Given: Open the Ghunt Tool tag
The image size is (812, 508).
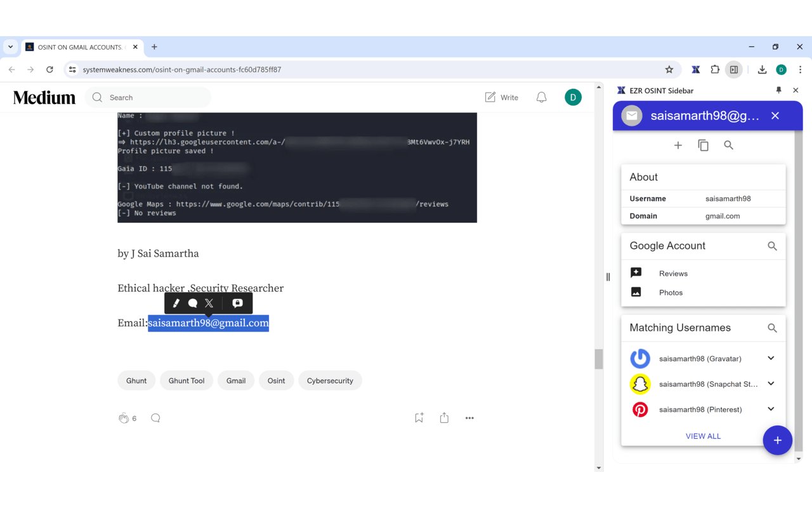Looking at the screenshot, I should pos(186,380).
